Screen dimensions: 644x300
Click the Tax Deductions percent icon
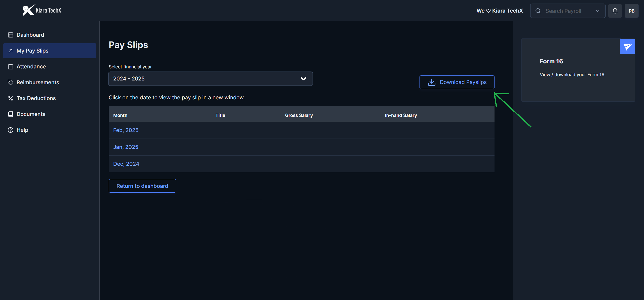pyautogui.click(x=11, y=98)
